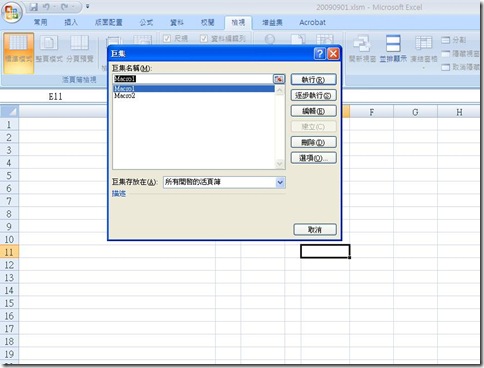
Task: Open the 巨集存放在 macros-in dropdown
Action: pyautogui.click(x=280, y=182)
